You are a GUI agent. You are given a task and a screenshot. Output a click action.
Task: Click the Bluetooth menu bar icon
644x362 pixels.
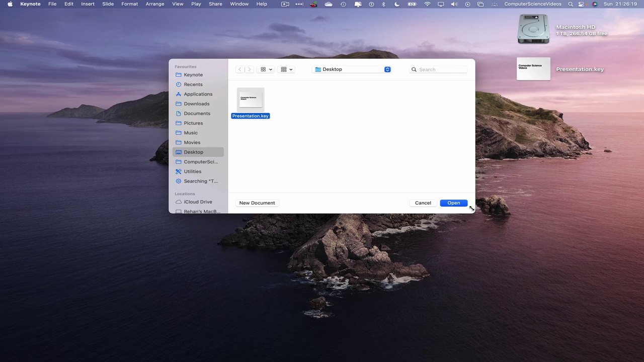tap(383, 4)
